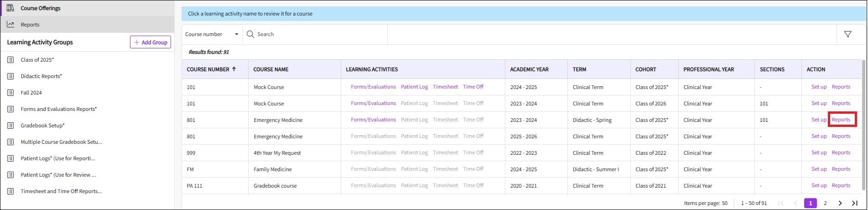
Task: Open Timesheet for Mock Course 2024 - 2025
Action: [445, 87]
